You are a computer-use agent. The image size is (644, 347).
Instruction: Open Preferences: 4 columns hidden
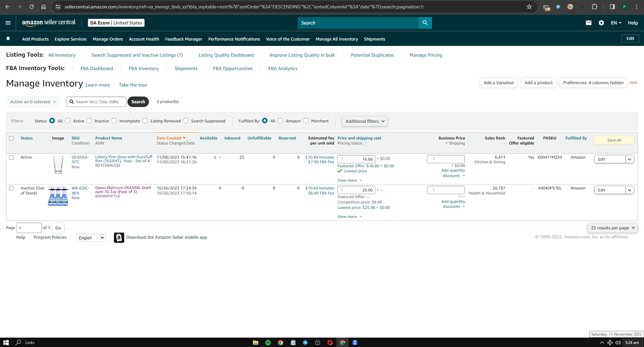[593, 82]
